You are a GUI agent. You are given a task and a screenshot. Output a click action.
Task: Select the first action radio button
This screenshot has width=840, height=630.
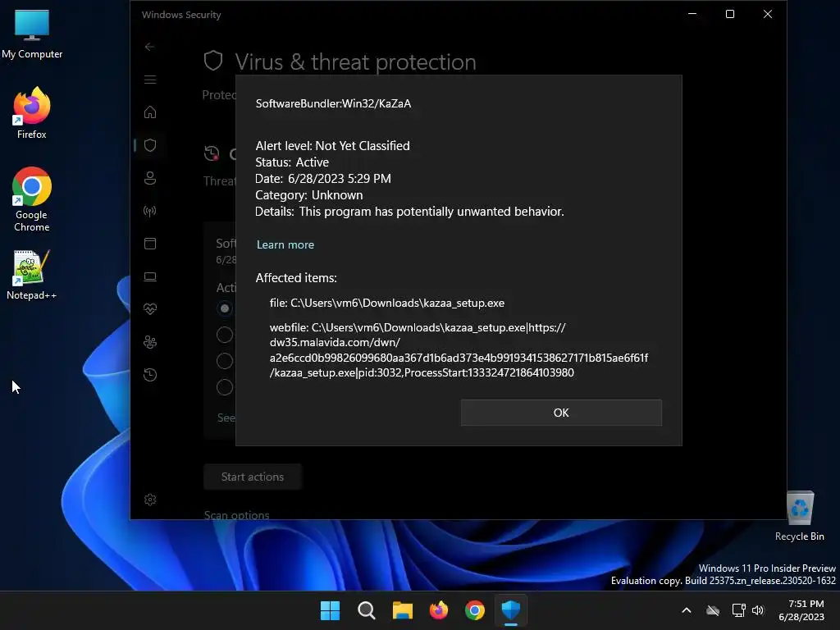click(x=225, y=308)
